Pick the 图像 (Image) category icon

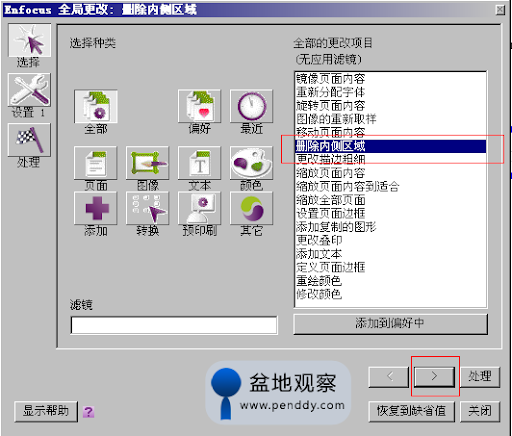pyautogui.click(x=147, y=163)
